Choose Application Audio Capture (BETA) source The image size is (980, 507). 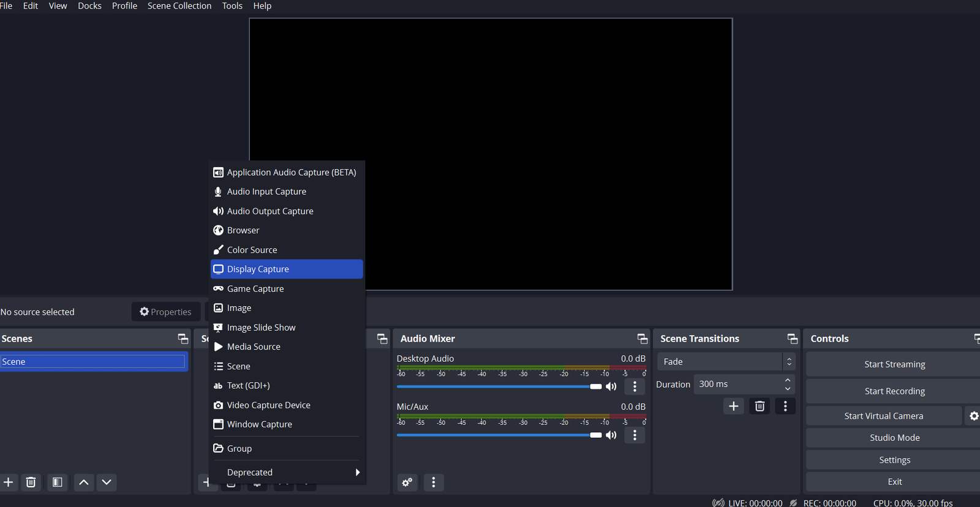pyautogui.click(x=287, y=172)
